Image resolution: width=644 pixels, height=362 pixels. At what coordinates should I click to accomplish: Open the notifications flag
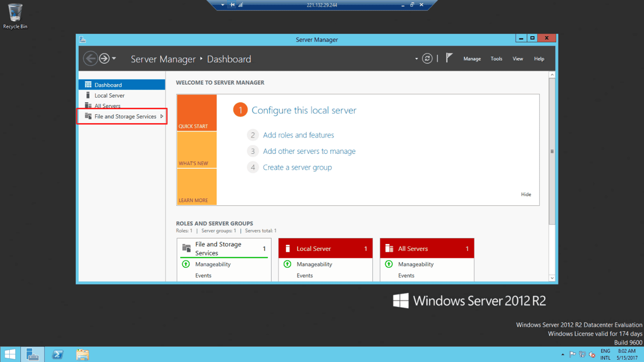449,58
